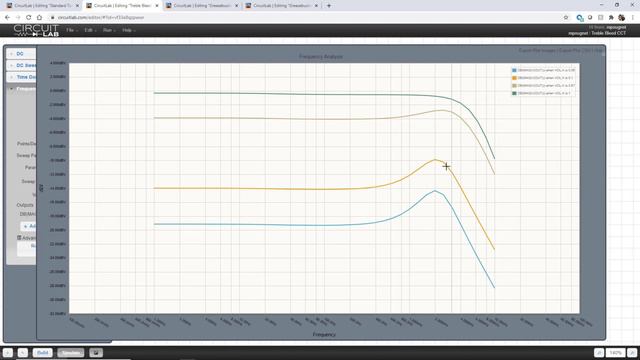Switch to fourth CircuitLab browser tab
Image resolution: width=640 pixels, height=360 pixels.
pos(282,6)
